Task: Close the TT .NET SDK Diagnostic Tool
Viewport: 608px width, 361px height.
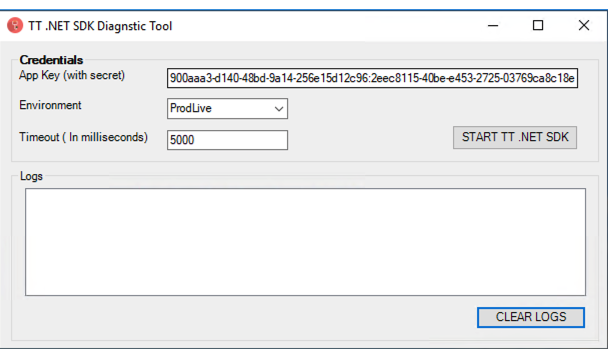Action: pyautogui.click(x=584, y=26)
